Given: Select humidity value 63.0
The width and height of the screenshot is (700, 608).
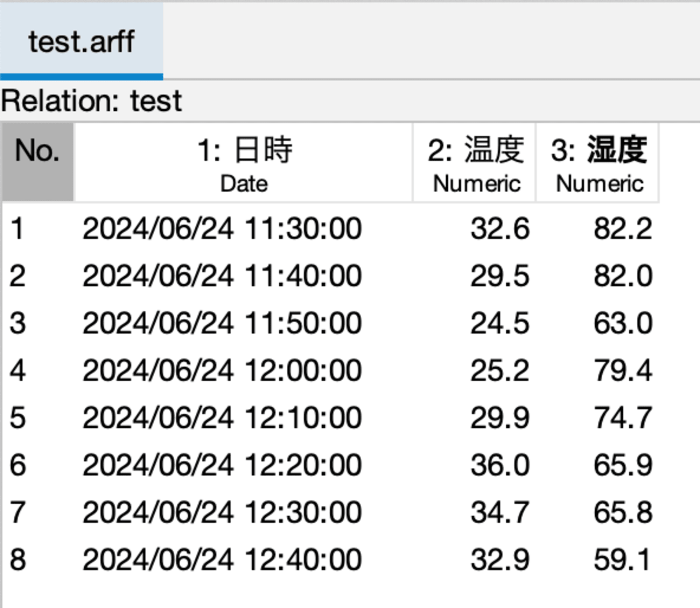Looking at the screenshot, I should (598, 323).
